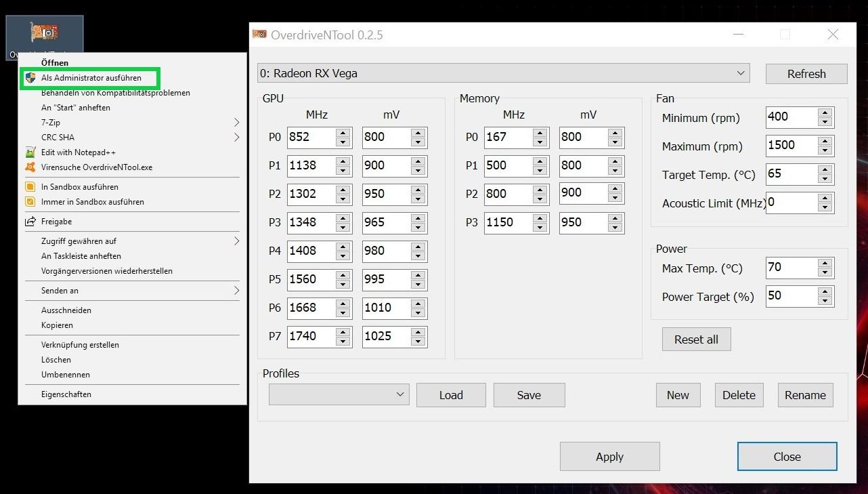Click the Notepad++ icon in context menu

coord(30,152)
